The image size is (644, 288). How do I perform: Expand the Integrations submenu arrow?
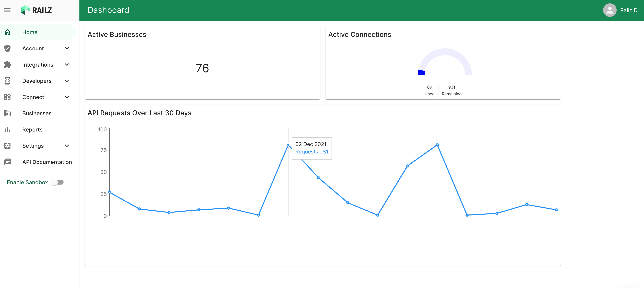67,65
